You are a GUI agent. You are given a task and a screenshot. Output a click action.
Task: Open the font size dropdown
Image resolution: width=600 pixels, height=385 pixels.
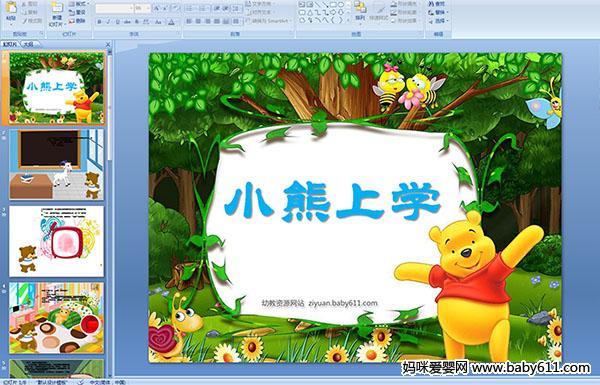(x=143, y=8)
